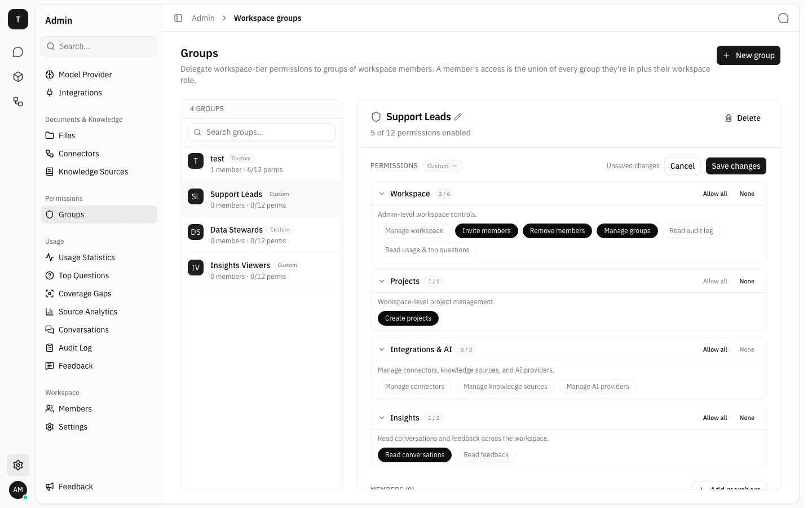812x508 pixels.
Task: Click the assistant chat icon at top right
Action: (783, 18)
